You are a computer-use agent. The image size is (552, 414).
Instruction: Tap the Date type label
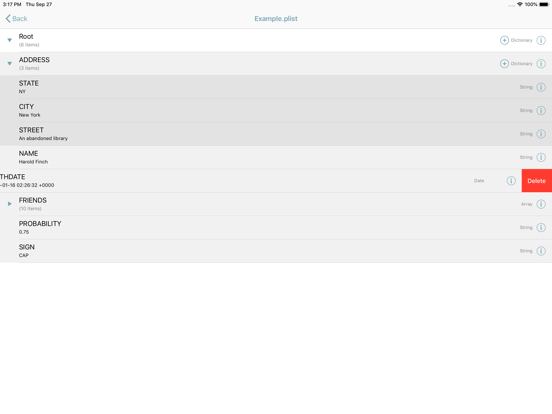[x=479, y=181]
